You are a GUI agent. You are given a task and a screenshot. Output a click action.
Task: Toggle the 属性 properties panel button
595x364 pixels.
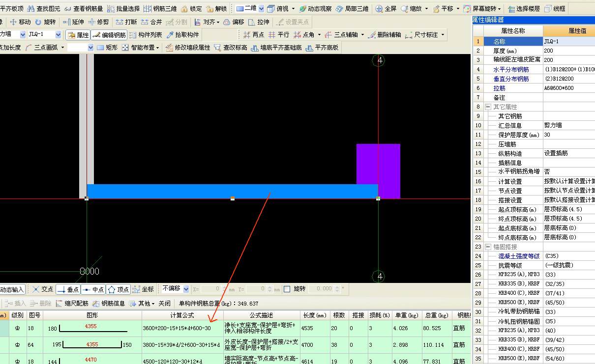78,35
